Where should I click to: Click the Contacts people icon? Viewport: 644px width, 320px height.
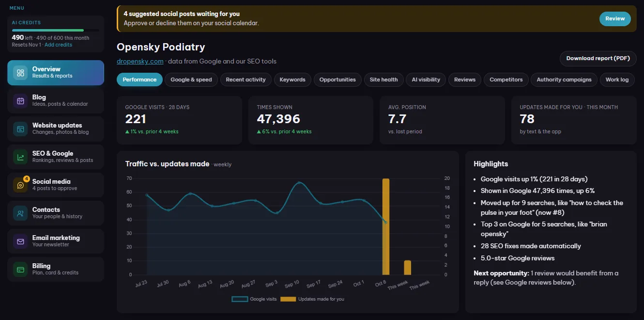point(20,213)
